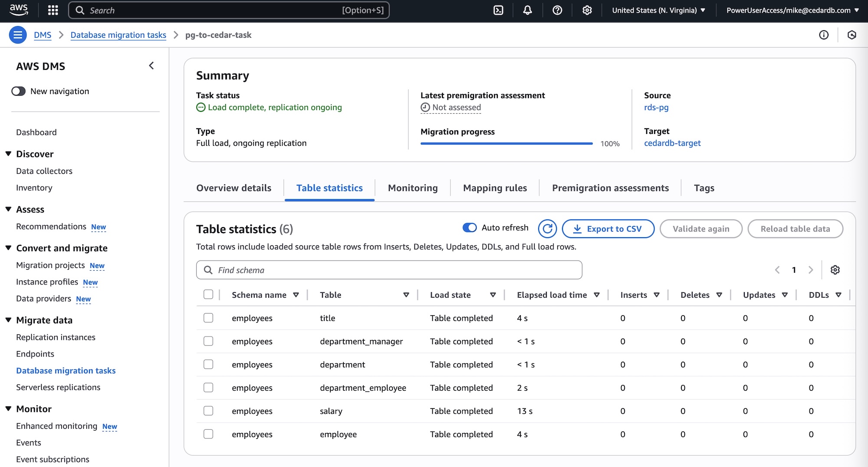Image resolution: width=868 pixels, height=467 pixels.
Task: Open the AWS CloudShell terminal icon
Action: 498,10
